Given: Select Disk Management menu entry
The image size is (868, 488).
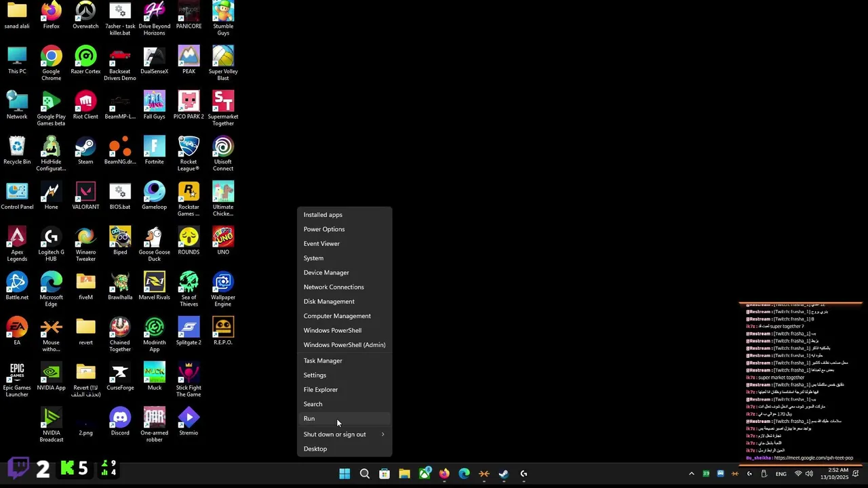Looking at the screenshot, I should pos(344,302).
